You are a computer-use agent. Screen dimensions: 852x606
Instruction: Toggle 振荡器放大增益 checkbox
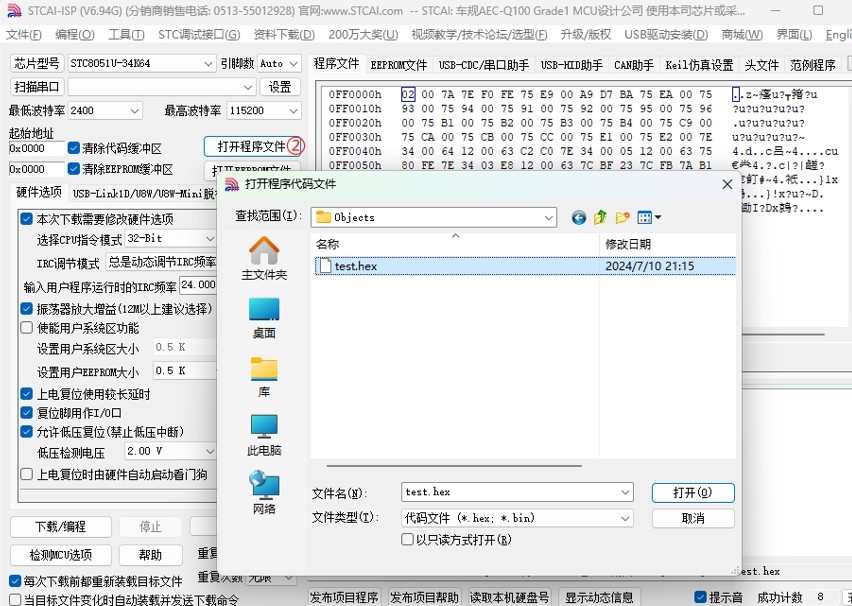pyautogui.click(x=27, y=309)
